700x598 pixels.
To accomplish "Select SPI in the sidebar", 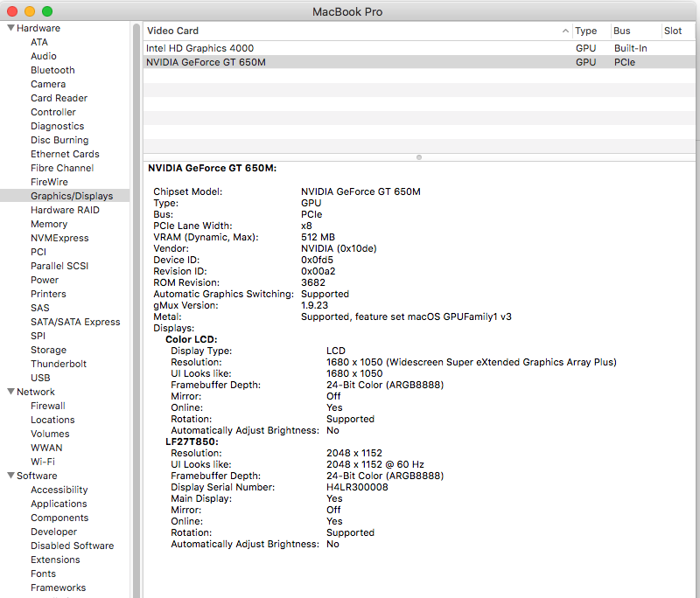I will point(38,336).
